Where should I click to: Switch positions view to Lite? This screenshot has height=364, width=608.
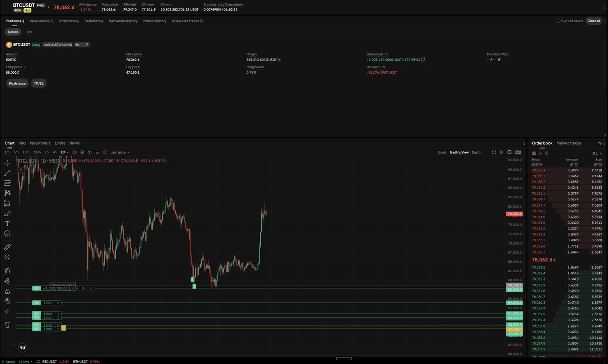tap(29, 32)
